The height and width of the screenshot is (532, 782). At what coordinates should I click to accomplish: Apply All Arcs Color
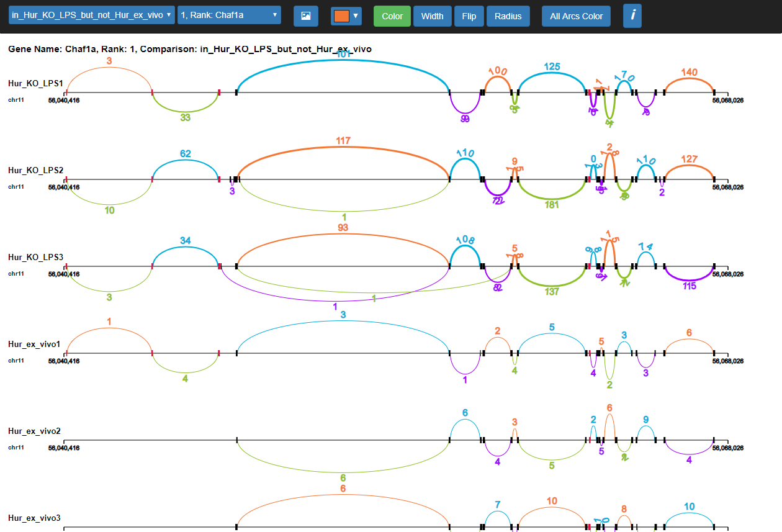click(576, 16)
